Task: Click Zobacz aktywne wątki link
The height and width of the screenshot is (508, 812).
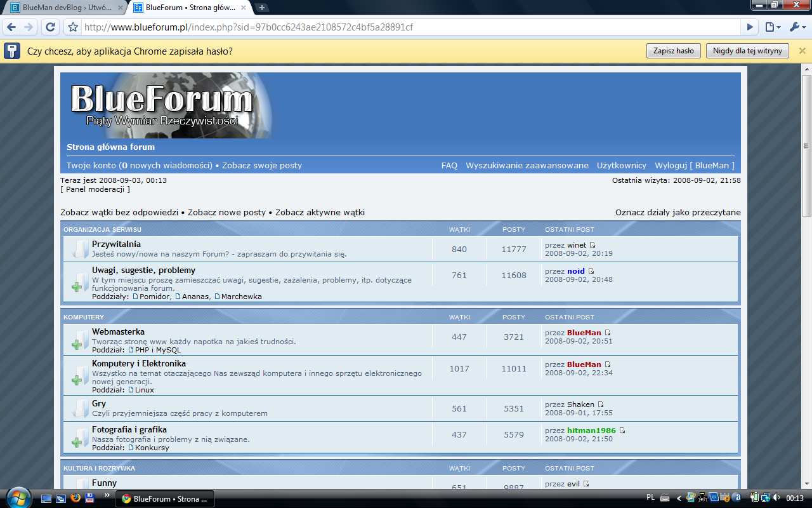Action: [320, 213]
